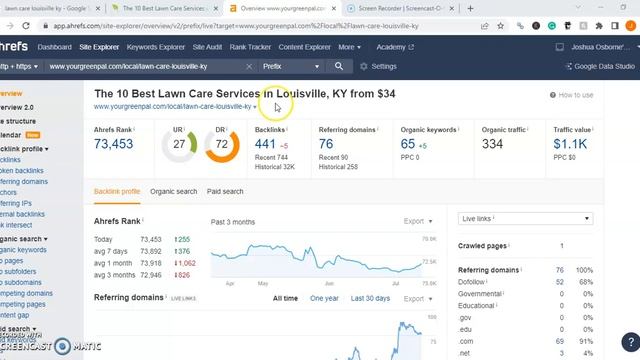The width and height of the screenshot is (640, 360).
Task: Open Export dropdown for Ahrefs Rank chart
Action: pyautogui.click(x=418, y=221)
